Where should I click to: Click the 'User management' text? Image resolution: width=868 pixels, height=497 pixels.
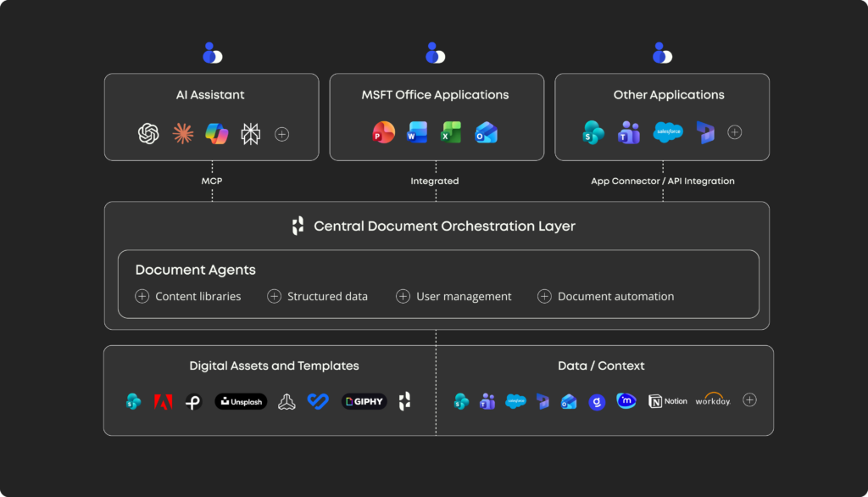(x=464, y=297)
